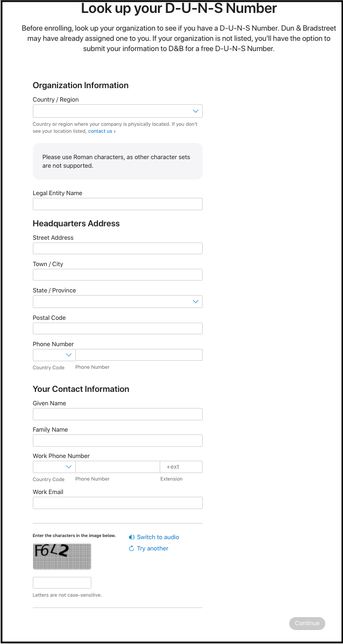Focus the Family Name input
The height and width of the screenshot is (644, 343).
pos(117,440)
